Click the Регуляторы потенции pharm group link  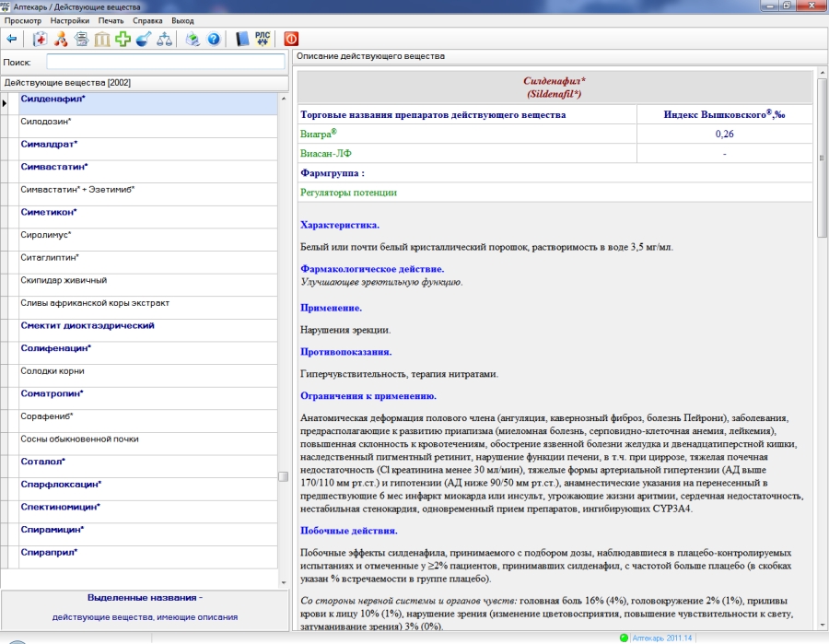pyautogui.click(x=348, y=193)
